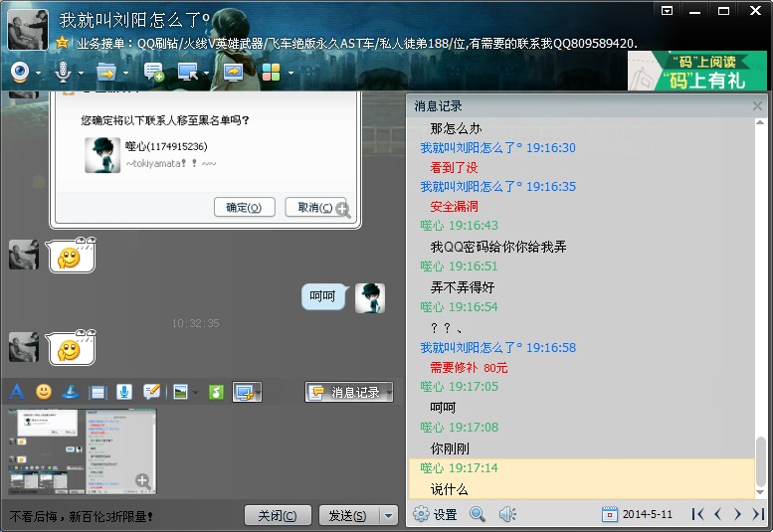Click the search magnifier in history panel
Viewport: 773px width, 532px height.
click(x=477, y=514)
